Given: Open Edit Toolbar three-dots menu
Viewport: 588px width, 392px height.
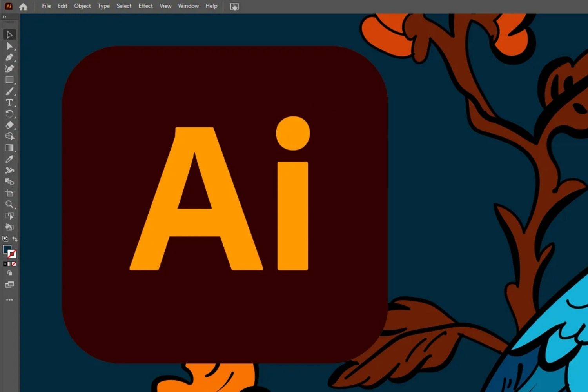Looking at the screenshot, I should [x=9, y=300].
